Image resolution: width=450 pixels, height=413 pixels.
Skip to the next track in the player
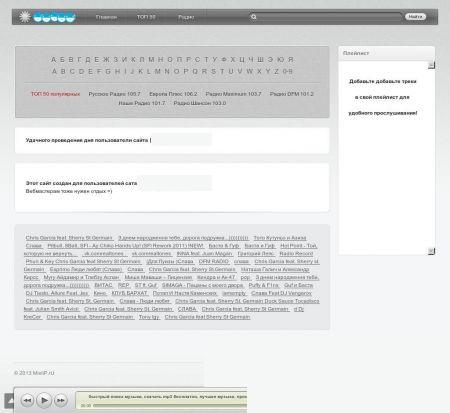[x=61, y=400]
